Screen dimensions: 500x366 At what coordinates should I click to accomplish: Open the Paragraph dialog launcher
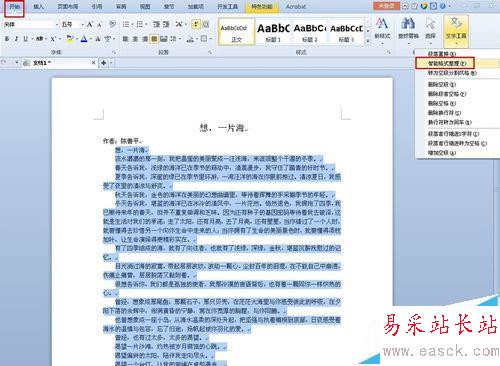(210, 52)
